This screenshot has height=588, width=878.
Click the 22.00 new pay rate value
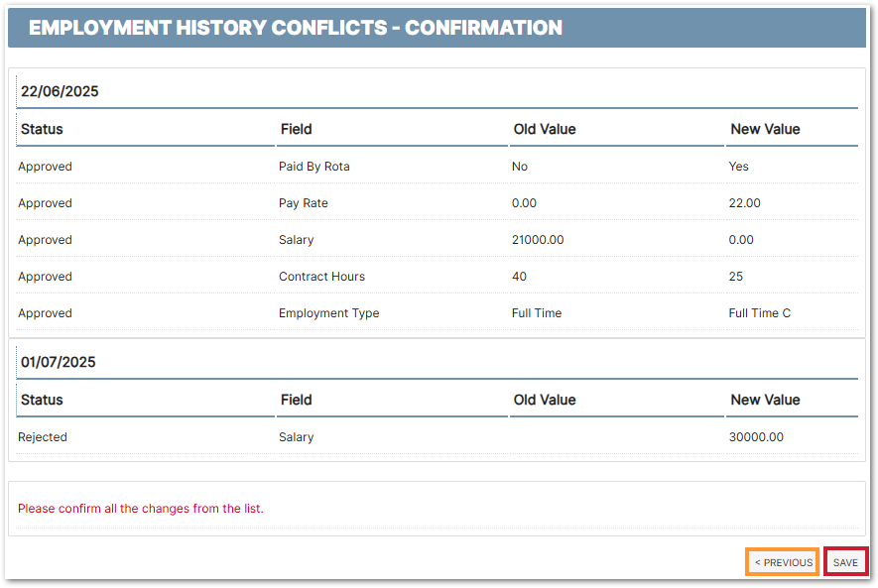click(745, 203)
